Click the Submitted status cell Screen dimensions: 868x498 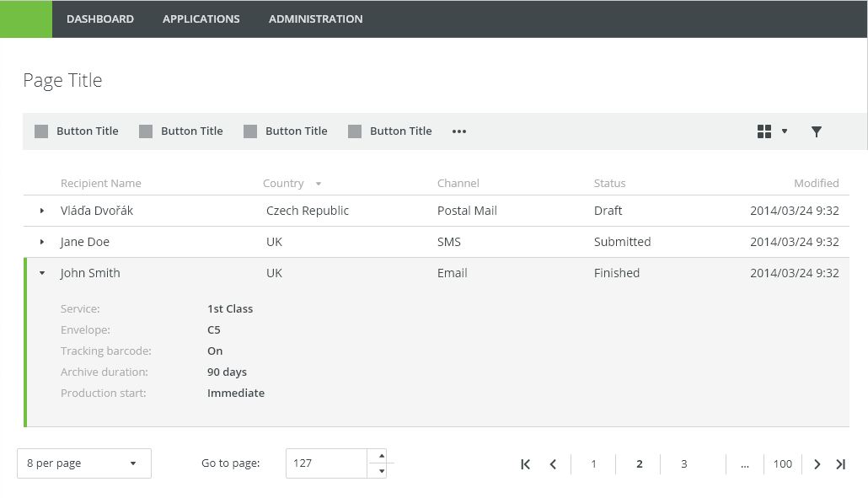(x=622, y=242)
